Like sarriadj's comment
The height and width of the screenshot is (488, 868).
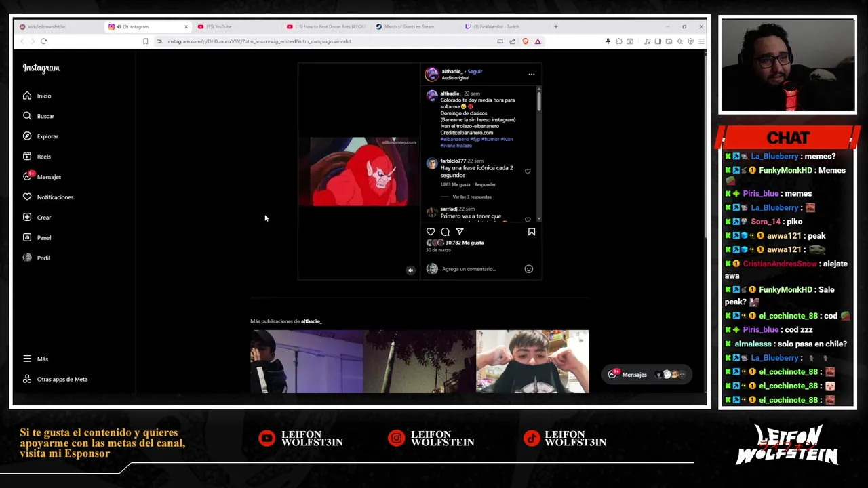click(528, 220)
